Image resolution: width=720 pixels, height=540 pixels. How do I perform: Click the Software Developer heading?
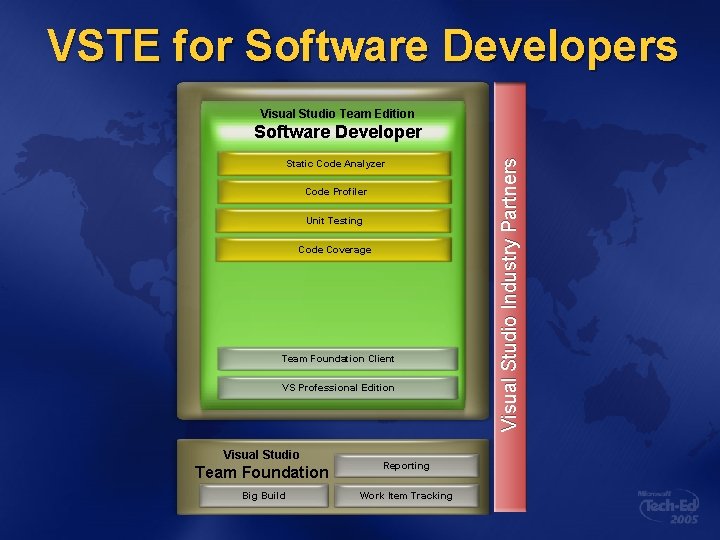coord(338,132)
